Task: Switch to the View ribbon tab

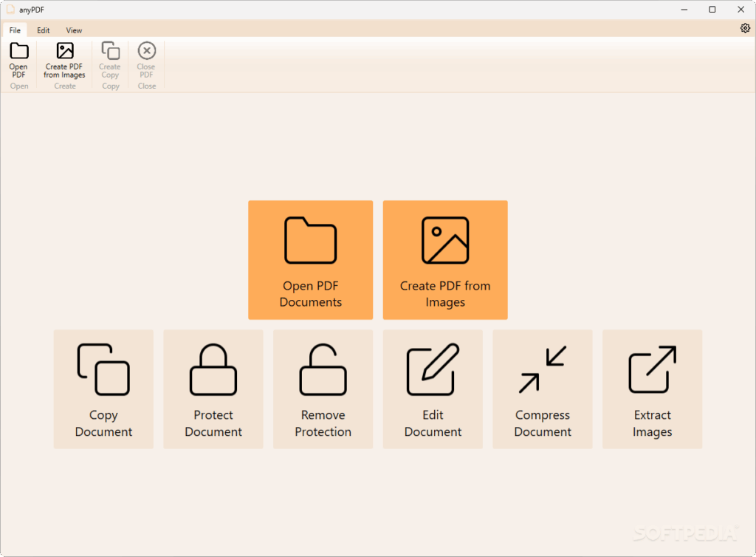Action: (74, 30)
